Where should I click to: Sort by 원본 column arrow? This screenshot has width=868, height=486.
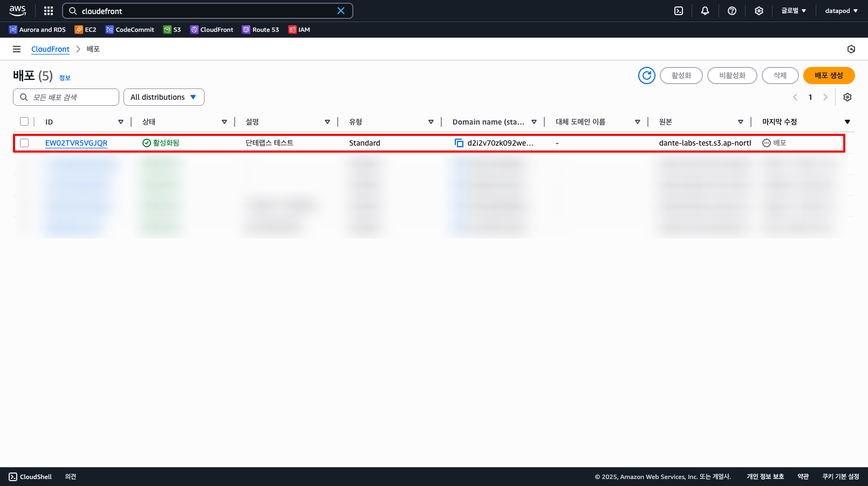click(x=741, y=122)
